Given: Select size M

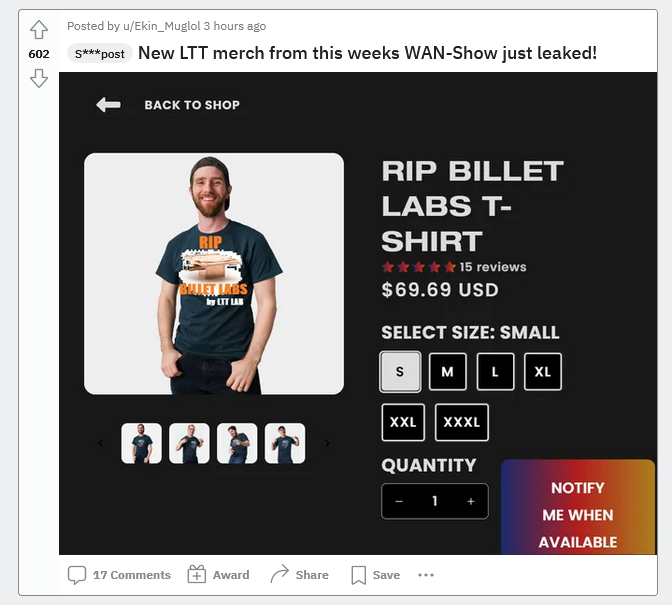Looking at the screenshot, I should [447, 371].
